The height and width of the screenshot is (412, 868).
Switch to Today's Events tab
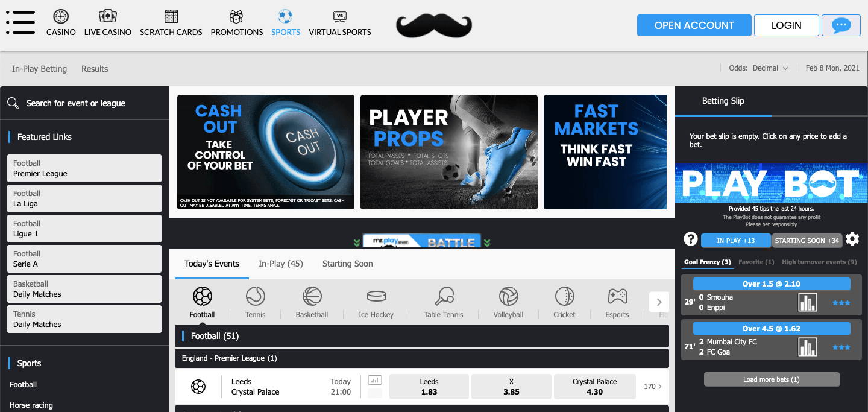coord(212,264)
